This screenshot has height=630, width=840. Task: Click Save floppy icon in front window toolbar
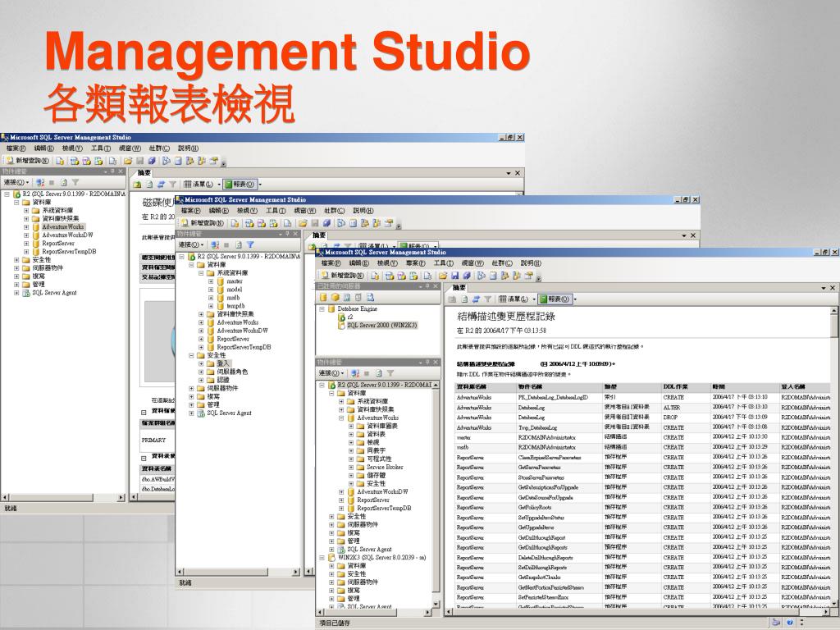pos(454,276)
